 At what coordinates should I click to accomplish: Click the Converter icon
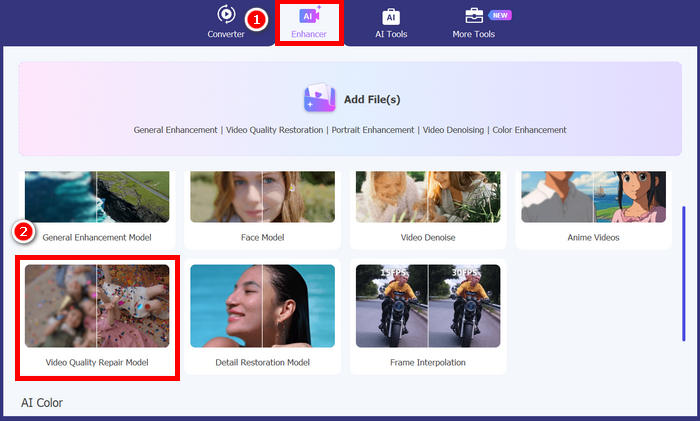coord(225,15)
